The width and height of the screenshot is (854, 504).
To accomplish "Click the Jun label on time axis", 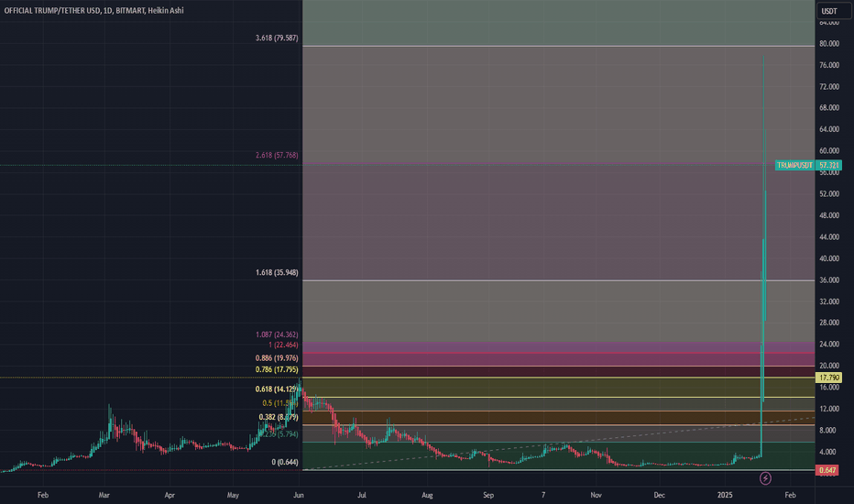I will tap(299, 495).
